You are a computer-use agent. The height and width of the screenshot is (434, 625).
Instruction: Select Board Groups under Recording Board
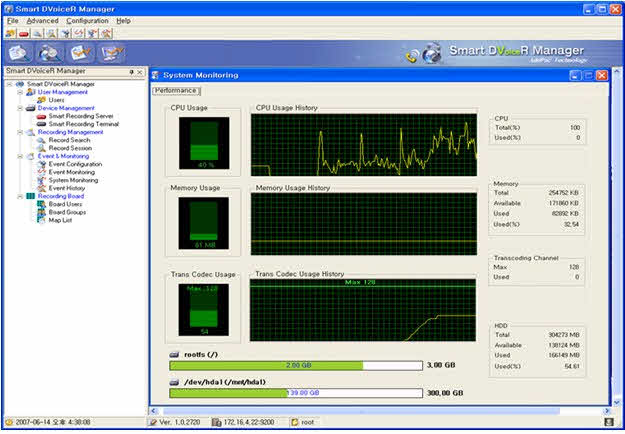(x=67, y=212)
